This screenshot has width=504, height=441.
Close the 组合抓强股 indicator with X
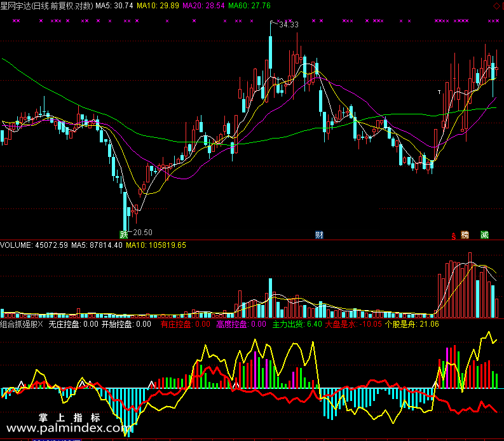pyautogui.click(x=40, y=324)
